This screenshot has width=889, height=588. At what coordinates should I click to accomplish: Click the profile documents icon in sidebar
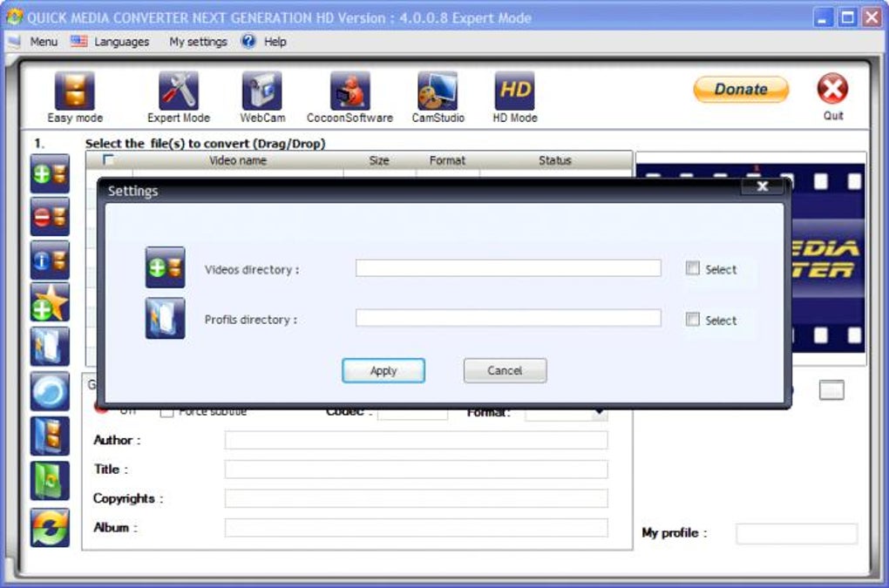tap(50, 346)
